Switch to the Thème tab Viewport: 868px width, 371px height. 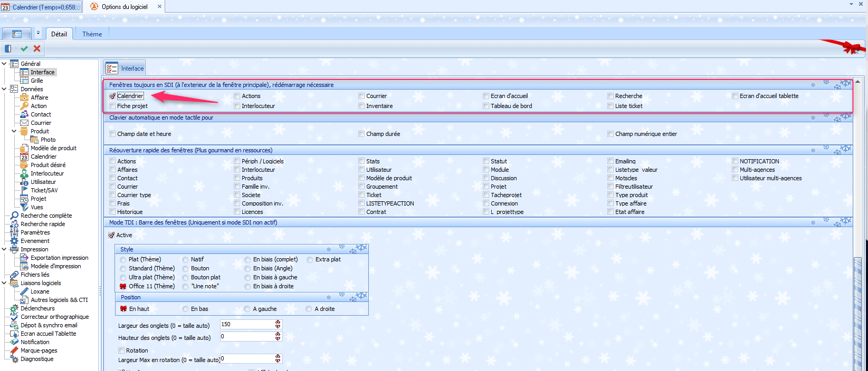92,34
